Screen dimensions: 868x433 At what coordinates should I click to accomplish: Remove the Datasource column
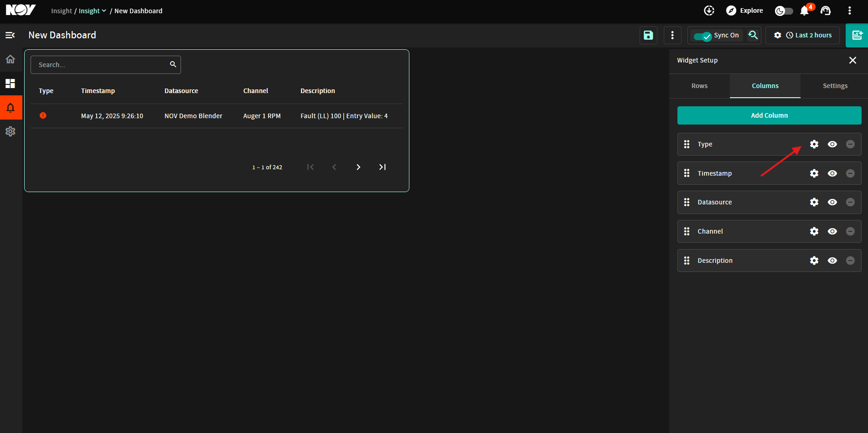(850, 202)
